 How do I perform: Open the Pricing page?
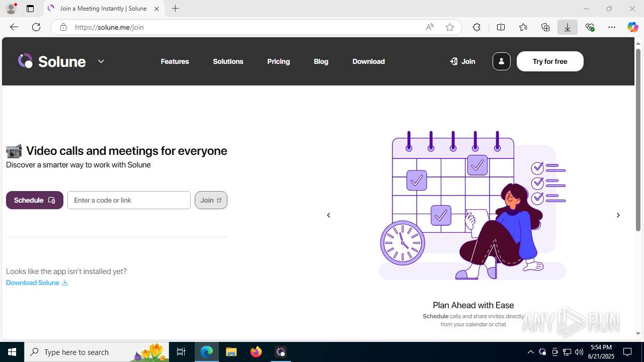(x=278, y=61)
